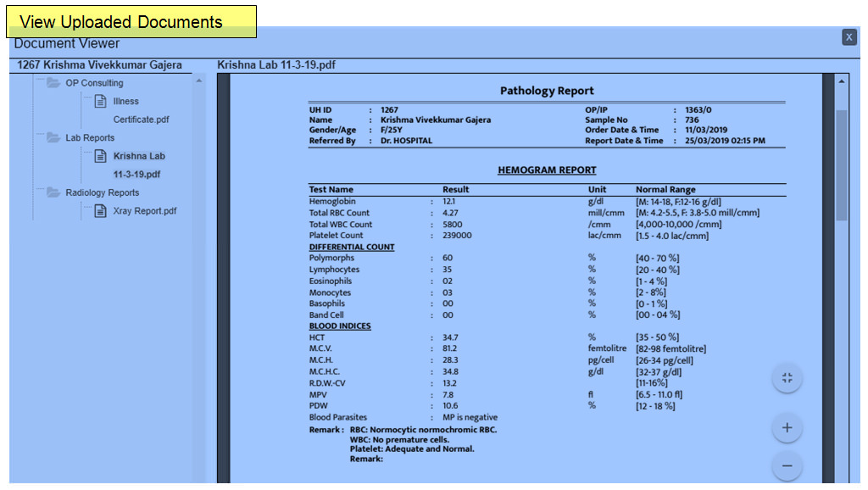Image resolution: width=868 pixels, height=490 pixels.
Task: Click the Blood Parasites result MP is negative
Action: (x=470, y=417)
